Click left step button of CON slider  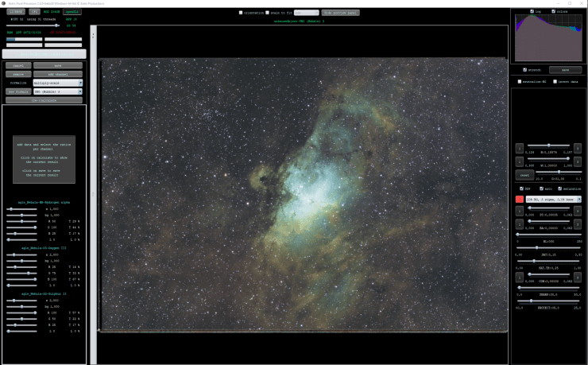[x=520, y=278]
